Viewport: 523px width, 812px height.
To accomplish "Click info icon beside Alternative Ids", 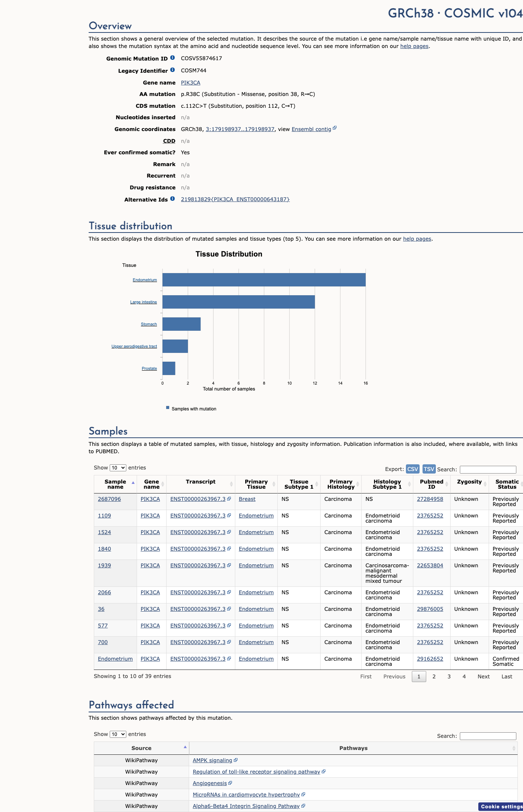I will (x=172, y=199).
